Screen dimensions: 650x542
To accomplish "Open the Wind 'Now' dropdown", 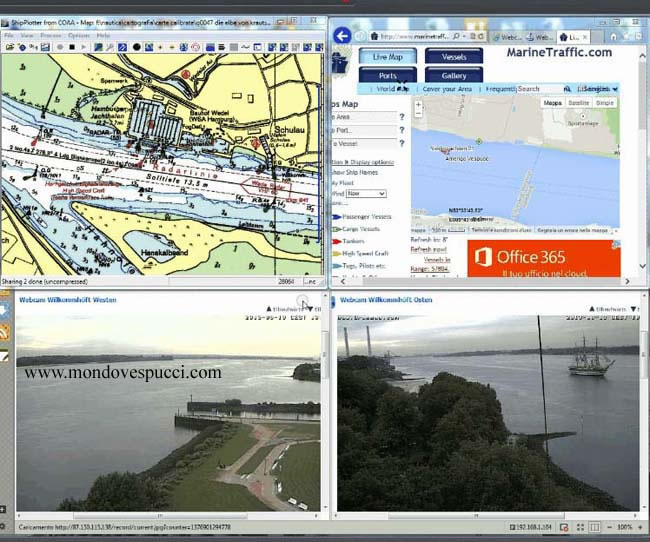I will (x=366, y=194).
